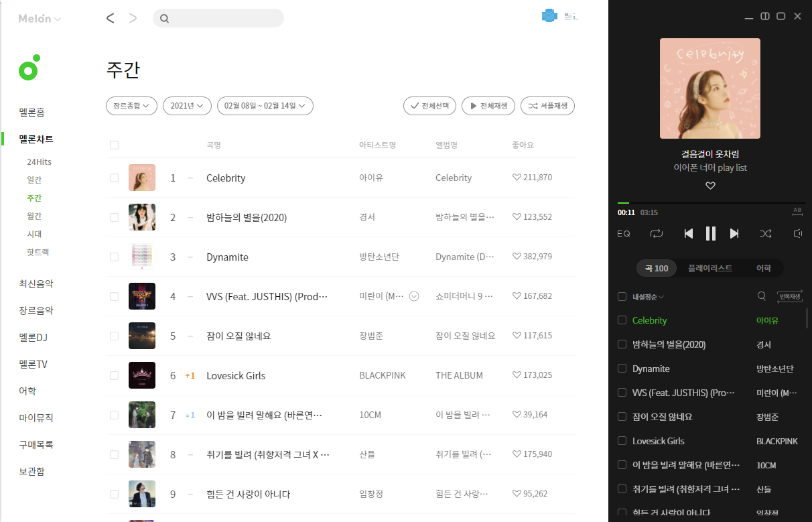Switch player to mini mode icon
Screen dimensions: 812x522
764,16
